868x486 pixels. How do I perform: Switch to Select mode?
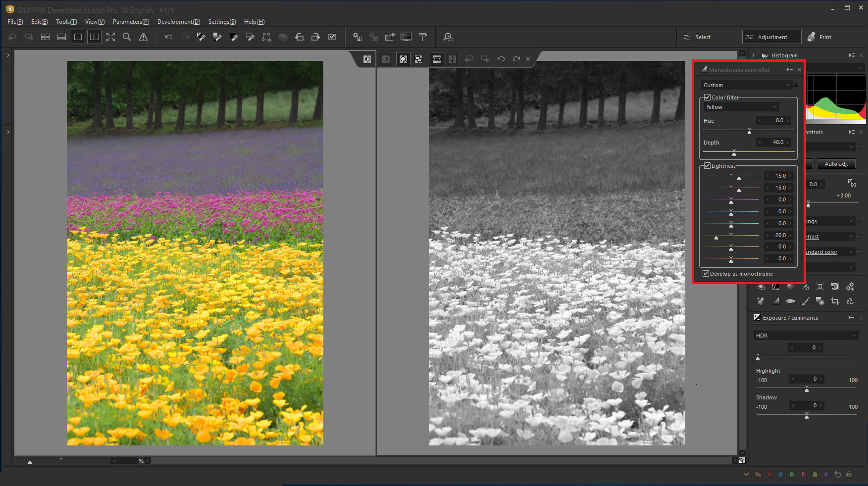click(x=697, y=37)
